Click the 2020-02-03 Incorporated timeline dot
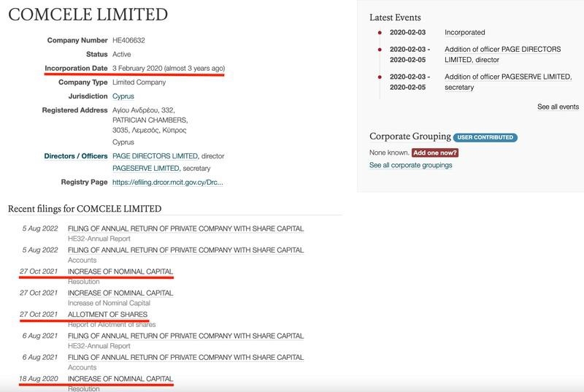The height and width of the screenshot is (392, 584). [x=380, y=33]
